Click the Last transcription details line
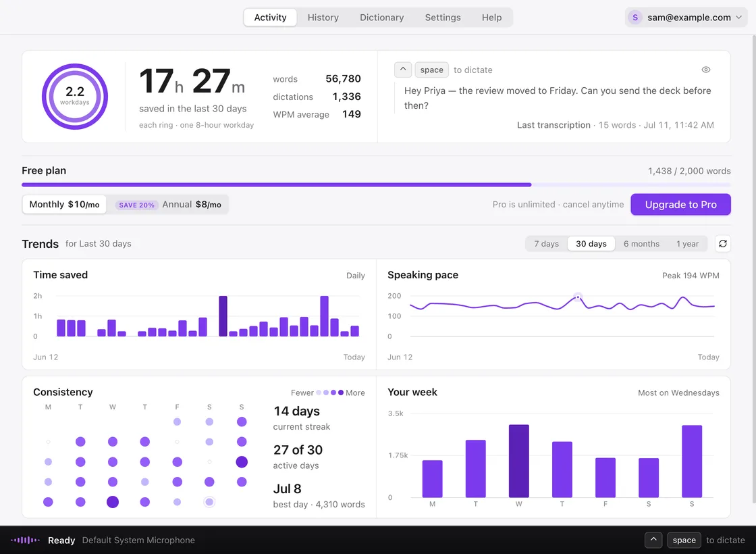 (x=615, y=125)
